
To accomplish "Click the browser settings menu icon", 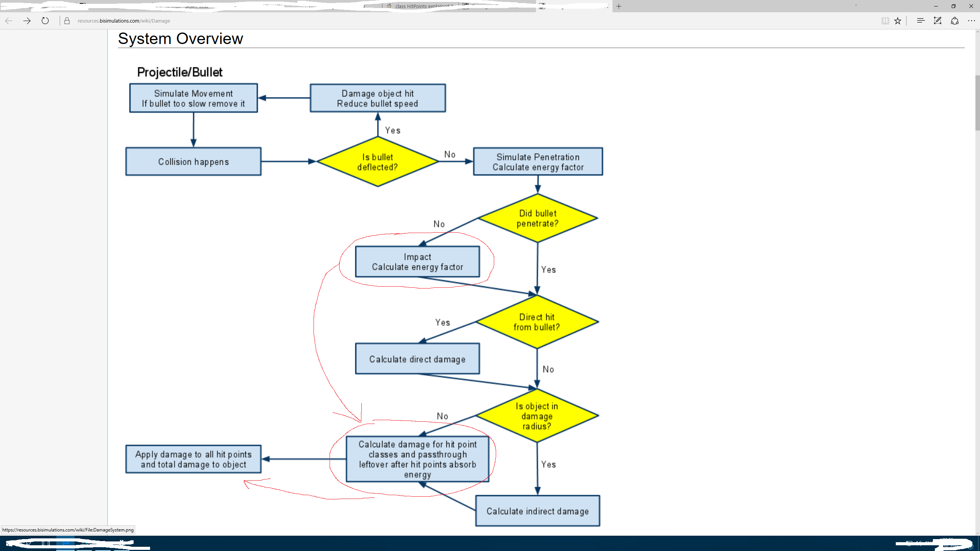I will [x=972, y=21].
